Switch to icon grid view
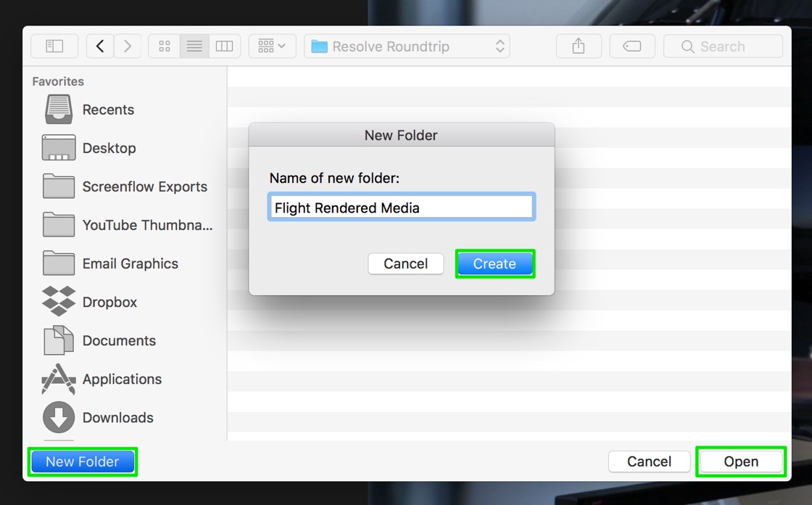 (x=164, y=46)
